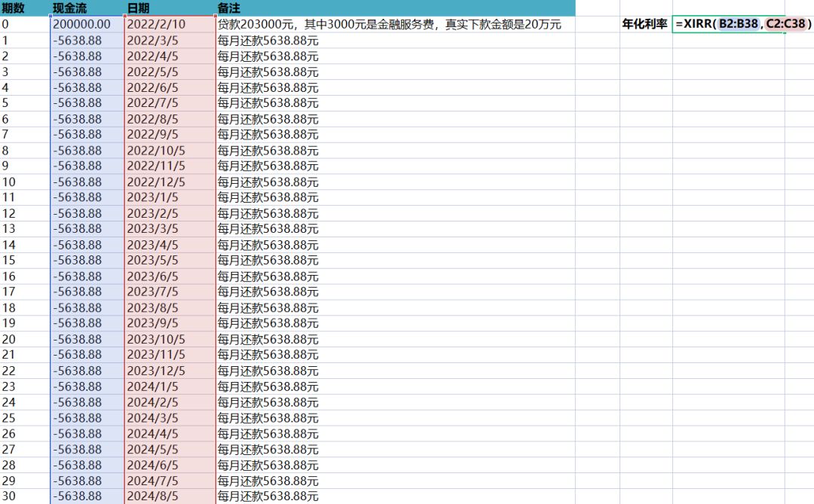Select the date cell 2022/12/5
This screenshot has width=814, height=504.
pyautogui.click(x=170, y=182)
